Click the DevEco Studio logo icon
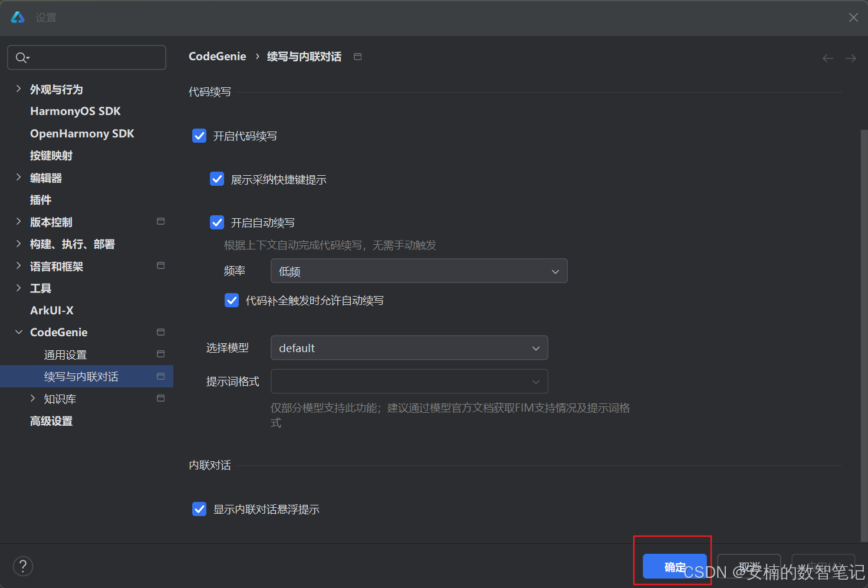 point(18,17)
